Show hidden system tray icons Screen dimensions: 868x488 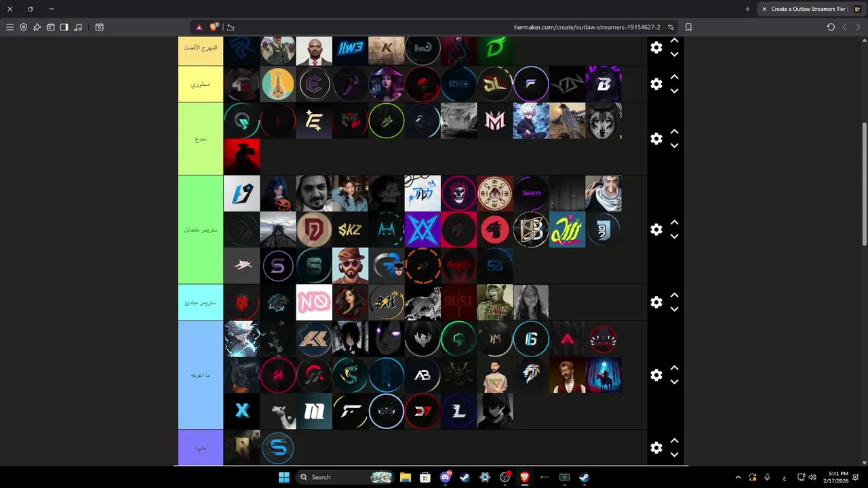(x=738, y=477)
